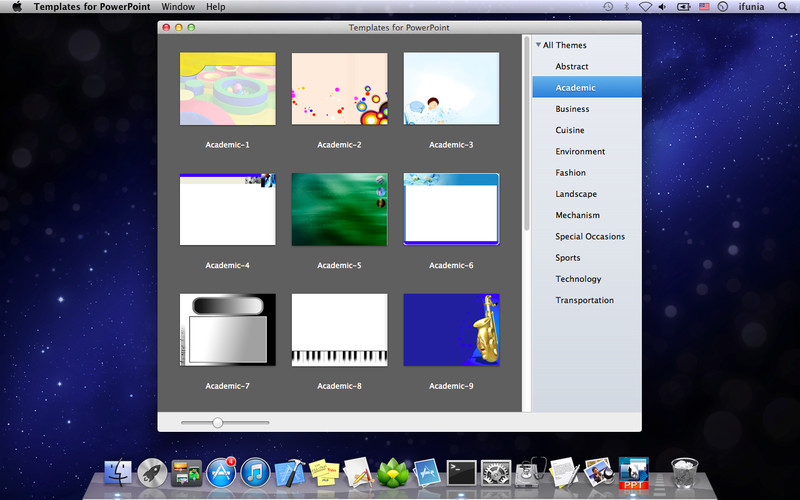Open Mission Control in the dock
The image size is (800, 500).
pyautogui.click(x=186, y=473)
